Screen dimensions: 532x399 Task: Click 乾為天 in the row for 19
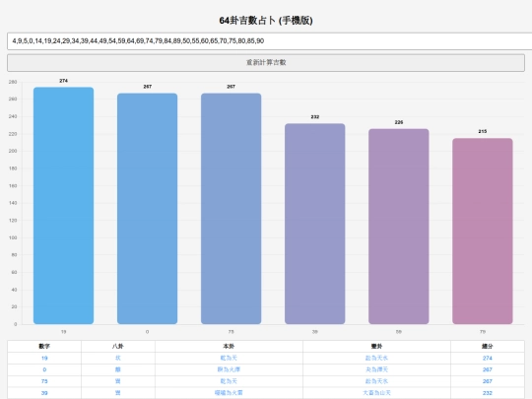[229, 358]
